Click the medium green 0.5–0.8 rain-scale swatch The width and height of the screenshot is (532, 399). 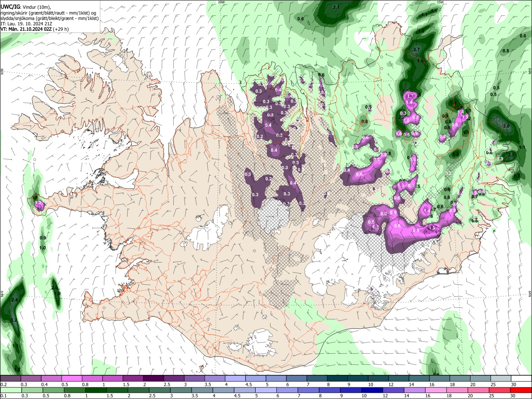point(53,390)
